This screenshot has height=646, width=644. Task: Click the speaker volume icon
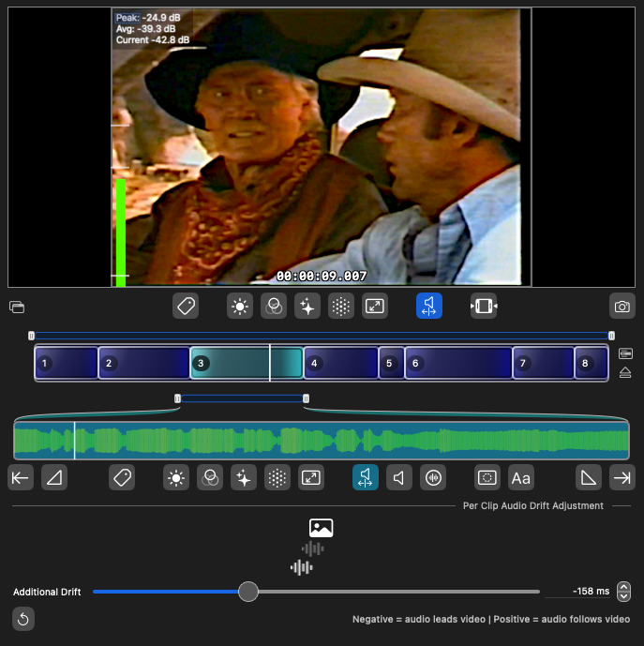coord(398,477)
